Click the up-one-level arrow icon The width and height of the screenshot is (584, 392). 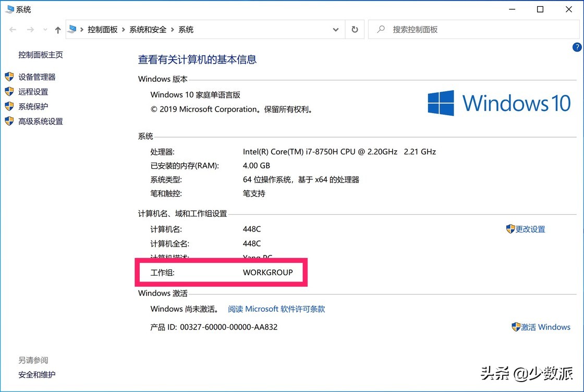tap(57, 29)
